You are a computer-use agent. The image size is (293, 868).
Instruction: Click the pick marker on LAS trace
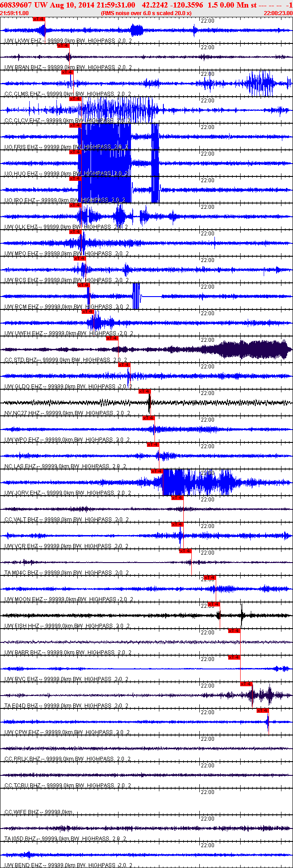[153, 445]
